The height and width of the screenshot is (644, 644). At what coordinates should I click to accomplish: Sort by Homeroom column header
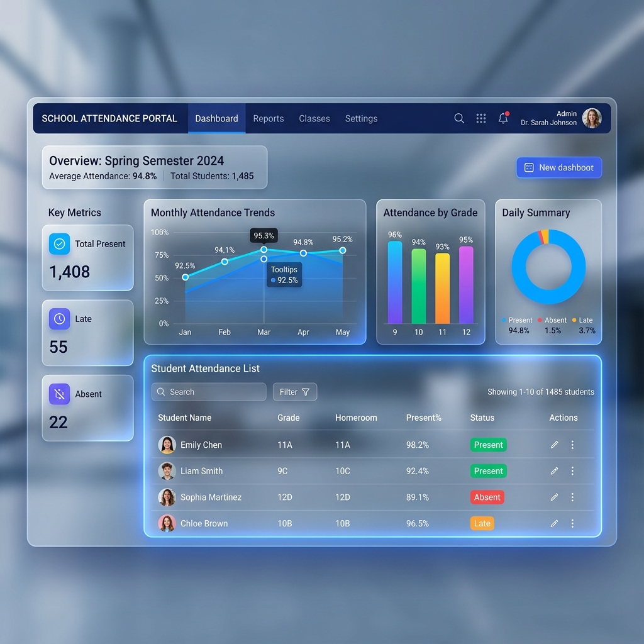356,418
